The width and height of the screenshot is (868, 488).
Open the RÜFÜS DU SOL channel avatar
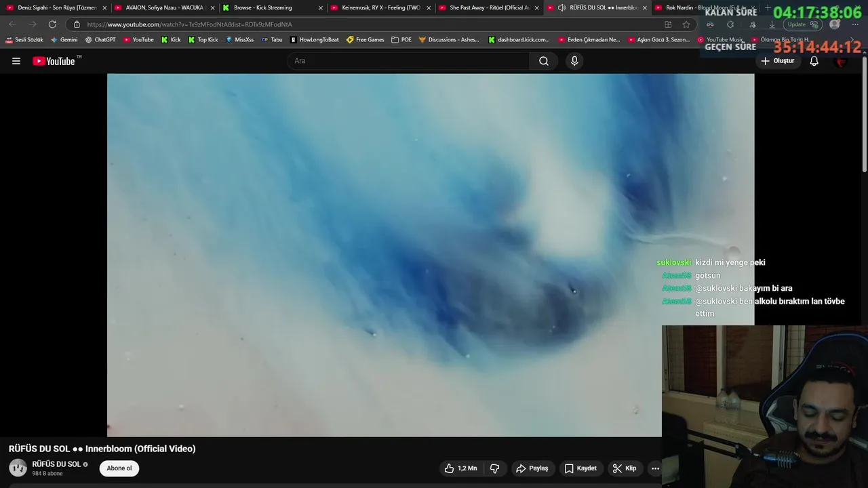(x=18, y=468)
